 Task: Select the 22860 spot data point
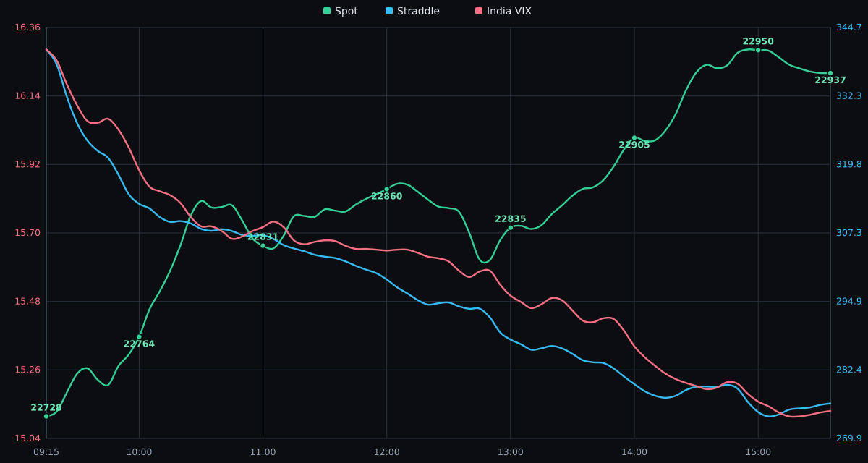[386, 189]
